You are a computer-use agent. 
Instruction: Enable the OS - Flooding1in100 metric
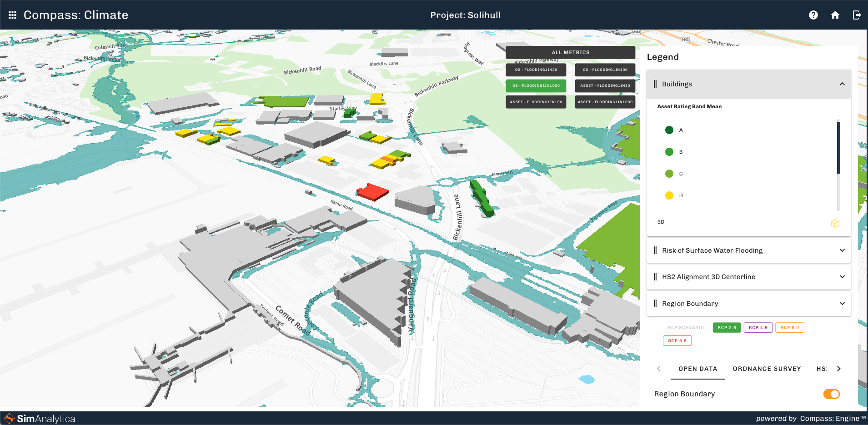[x=605, y=70]
